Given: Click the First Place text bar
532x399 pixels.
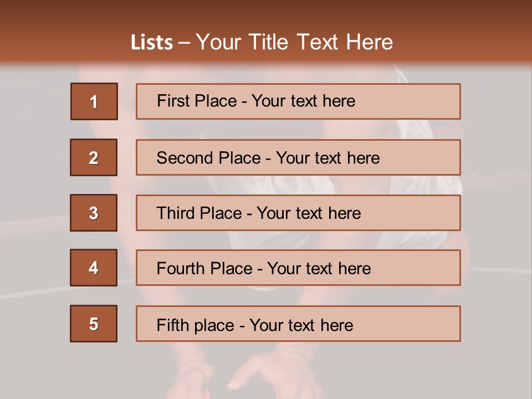Looking at the screenshot, I should (298, 101).
